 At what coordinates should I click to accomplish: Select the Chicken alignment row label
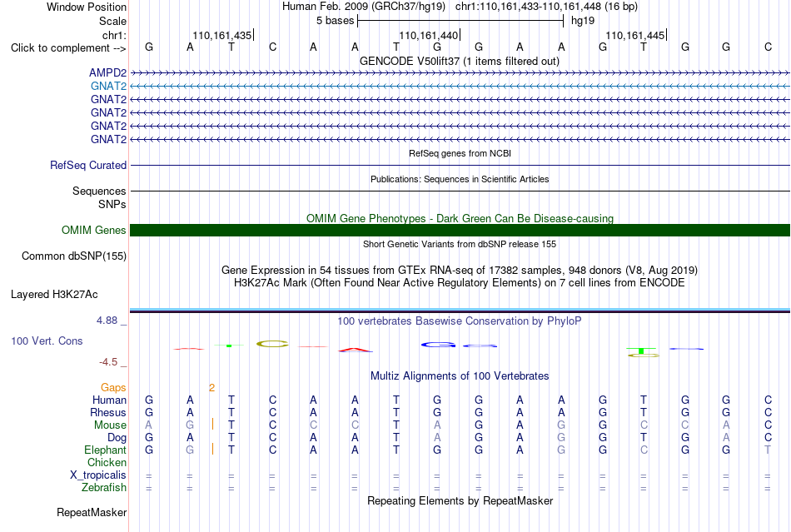click(107, 463)
